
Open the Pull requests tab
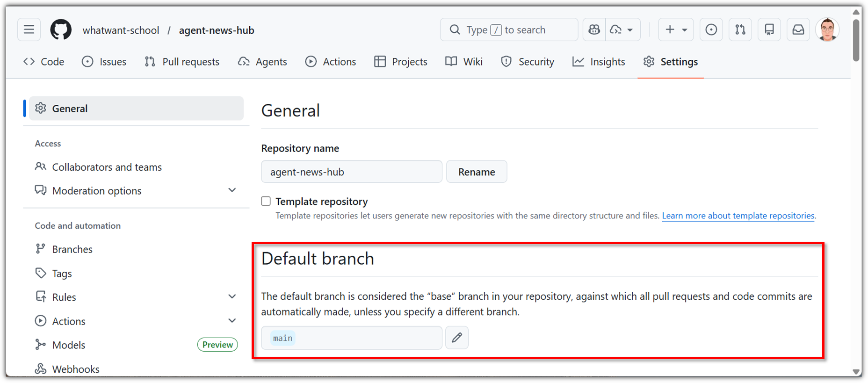pyautogui.click(x=182, y=62)
